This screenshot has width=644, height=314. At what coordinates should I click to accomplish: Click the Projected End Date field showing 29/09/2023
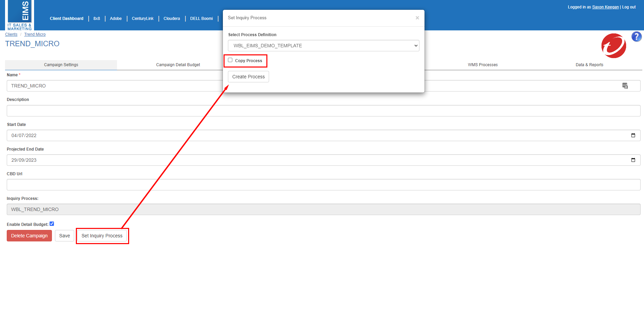click(x=323, y=160)
